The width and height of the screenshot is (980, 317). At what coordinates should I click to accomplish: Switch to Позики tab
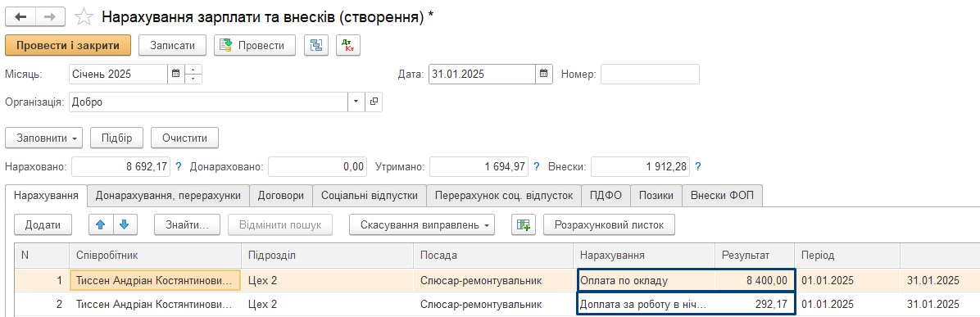pyautogui.click(x=656, y=195)
